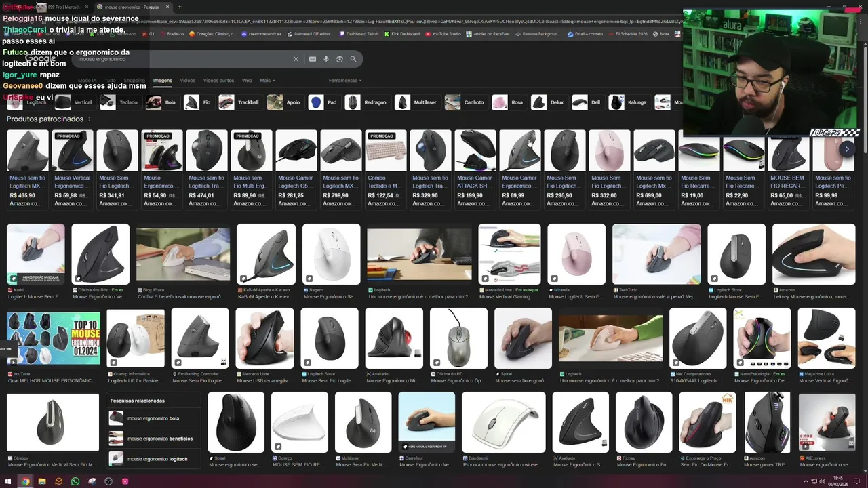Open the sponsored product priced R$ 465,90
Image resolution: width=868 pixels, height=488 pixels.
[27, 169]
